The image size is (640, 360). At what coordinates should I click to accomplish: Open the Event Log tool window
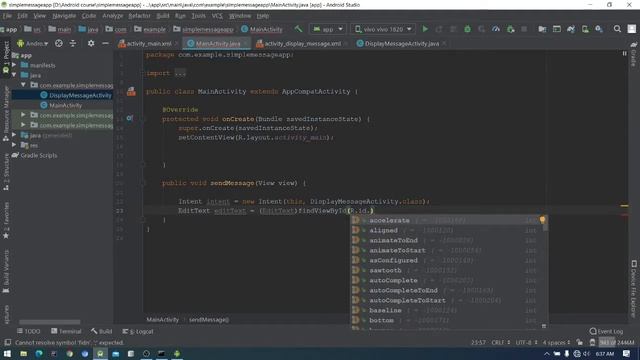tap(607, 331)
